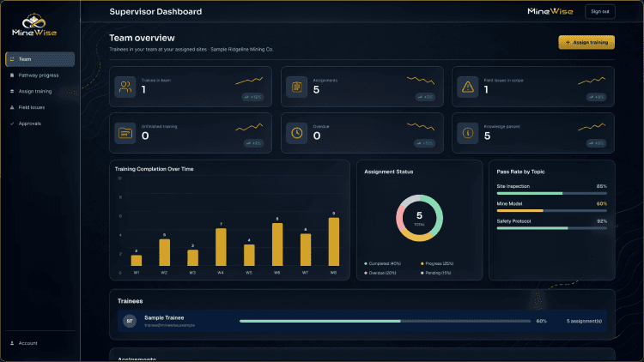Click the Trainee in team sparkline
Screen dimensions: 644x362
click(249, 81)
